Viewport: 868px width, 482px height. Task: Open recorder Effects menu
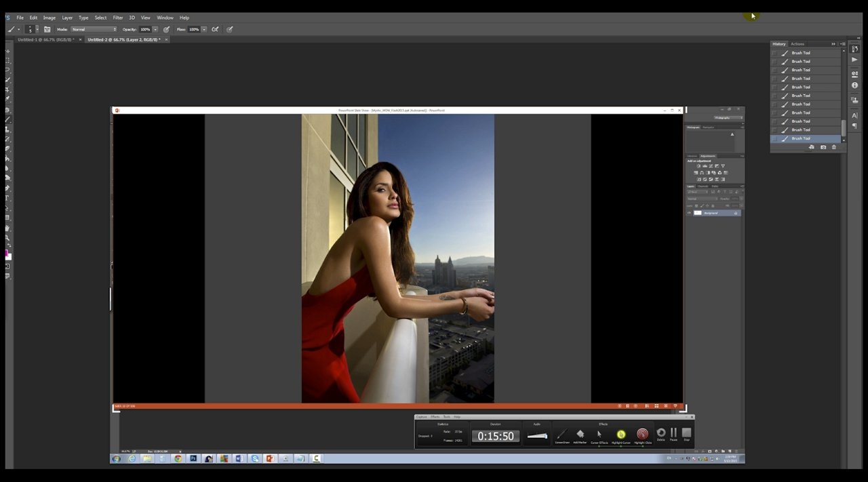pos(435,417)
